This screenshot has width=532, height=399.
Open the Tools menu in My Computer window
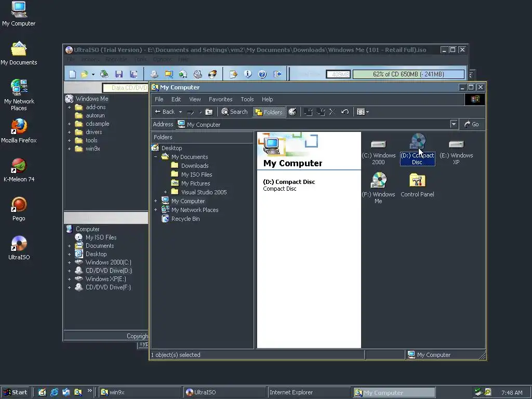pyautogui.click(x=247, y=99)
